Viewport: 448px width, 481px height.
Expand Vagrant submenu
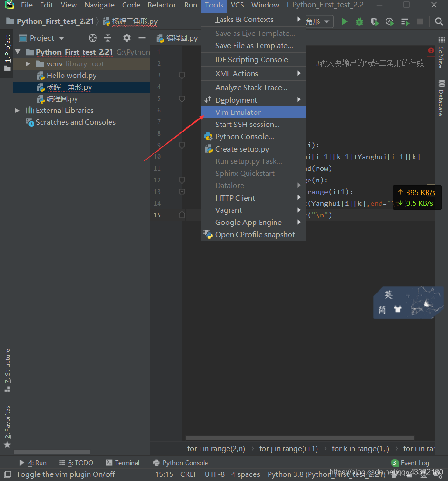pyautogui.click(x=254, y=210)
